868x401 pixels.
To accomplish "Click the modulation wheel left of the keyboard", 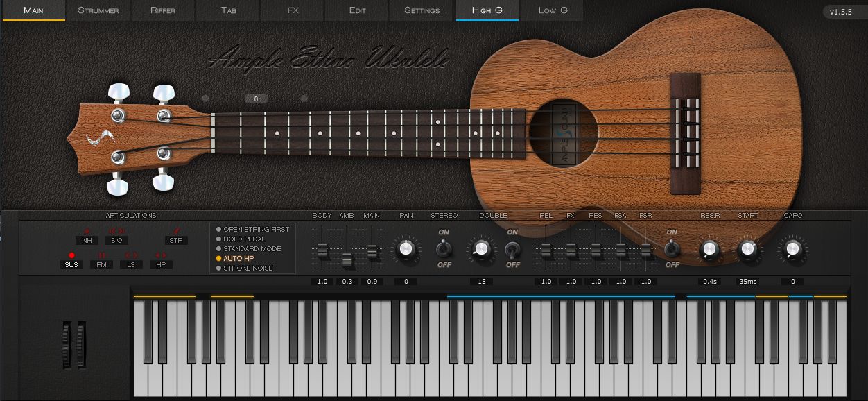I will coord(80,344).
